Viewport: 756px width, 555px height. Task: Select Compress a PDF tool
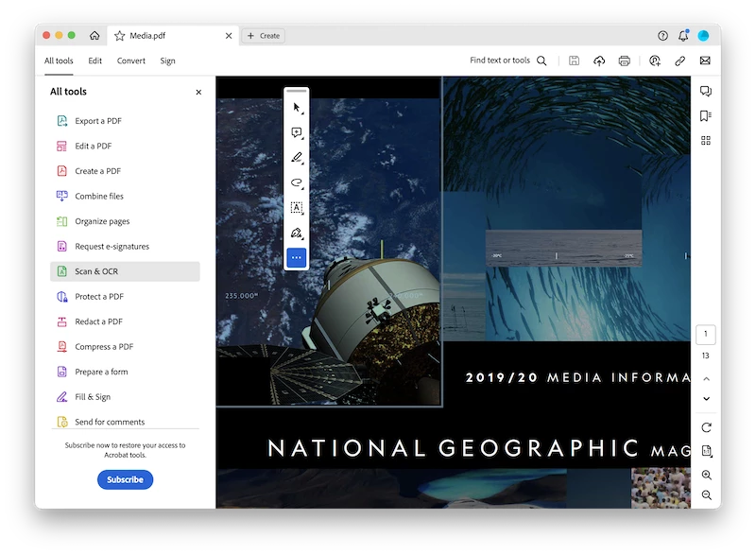(125, 347)
